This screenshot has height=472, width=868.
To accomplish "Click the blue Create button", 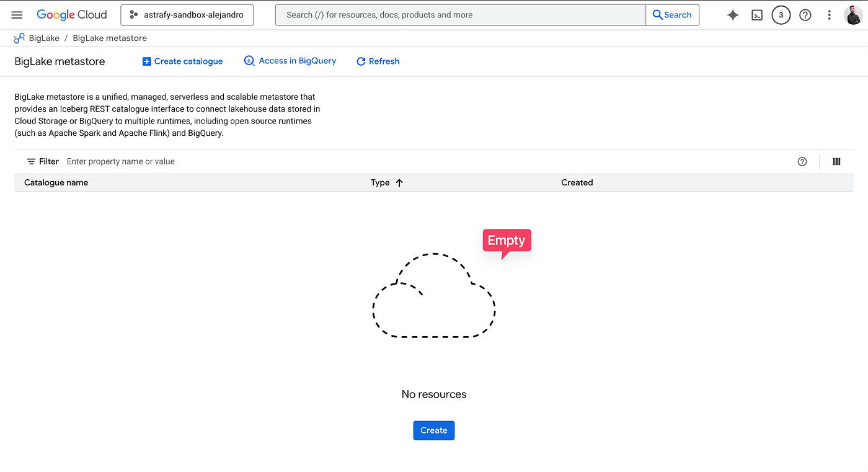I will [434, 430].
